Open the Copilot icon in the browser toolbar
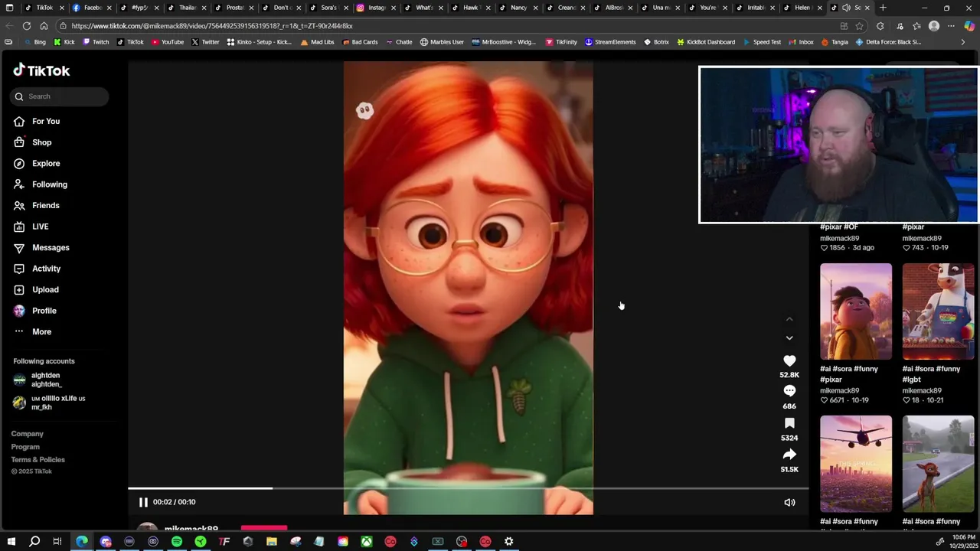This screenshot has width=980, height=551. point(969,26)
